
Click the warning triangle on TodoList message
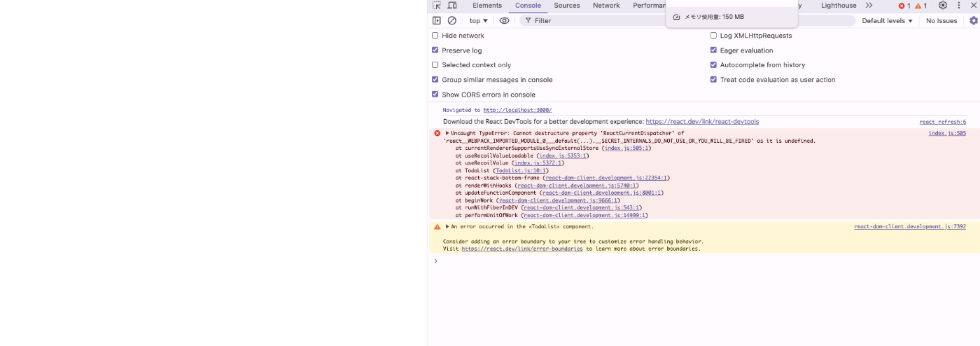[x=437, y=227]
